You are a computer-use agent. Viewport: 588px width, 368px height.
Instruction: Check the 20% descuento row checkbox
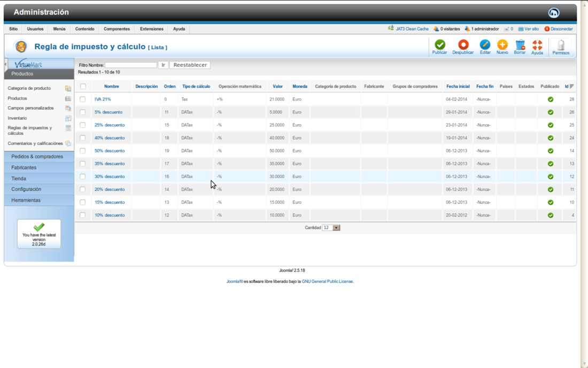pos(83,189)
